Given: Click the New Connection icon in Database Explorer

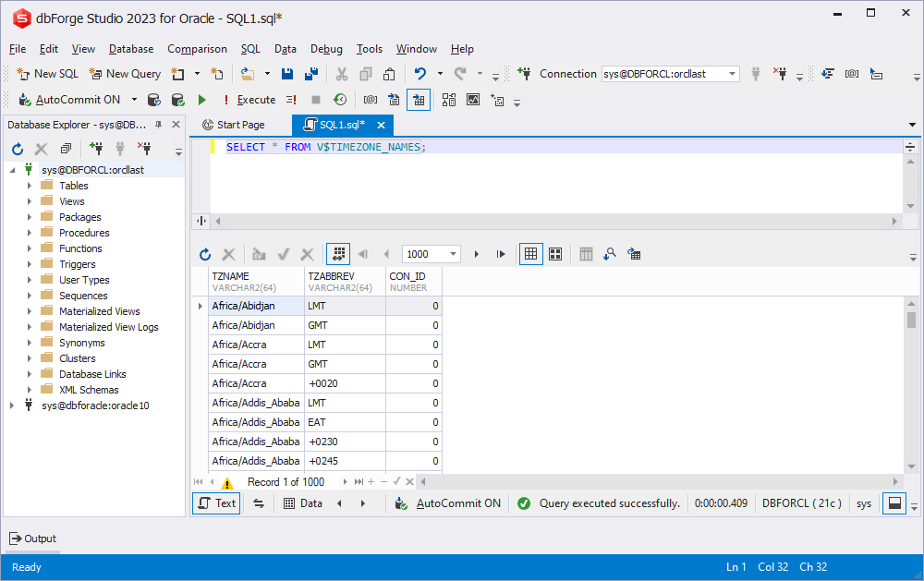Looking at the screenshot, I should pos(96,149).
